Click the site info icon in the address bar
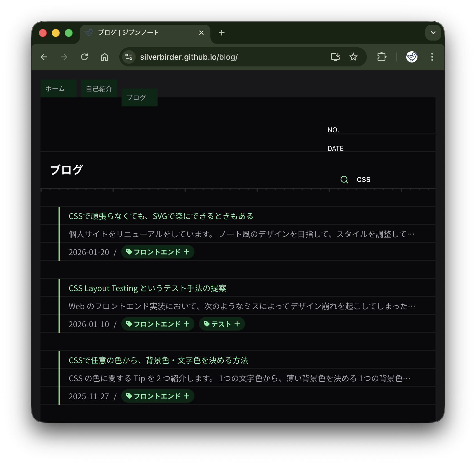 (x=129, y=57)
